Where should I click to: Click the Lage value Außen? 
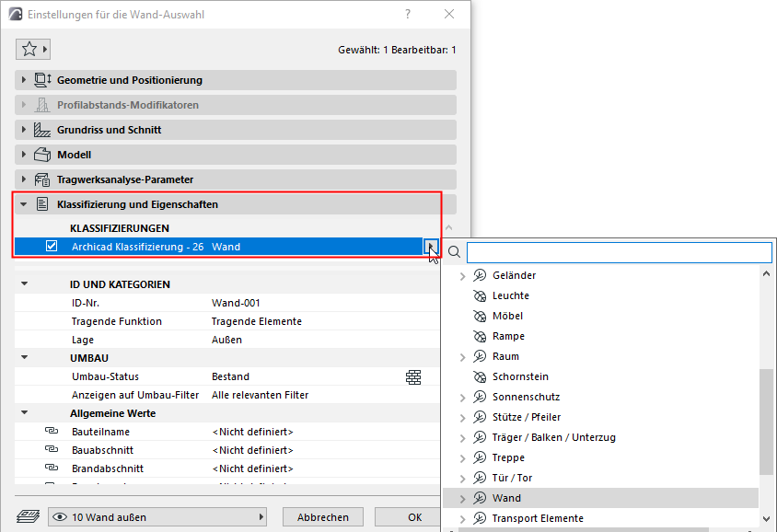pyautogui.click(x=226, y=340)
